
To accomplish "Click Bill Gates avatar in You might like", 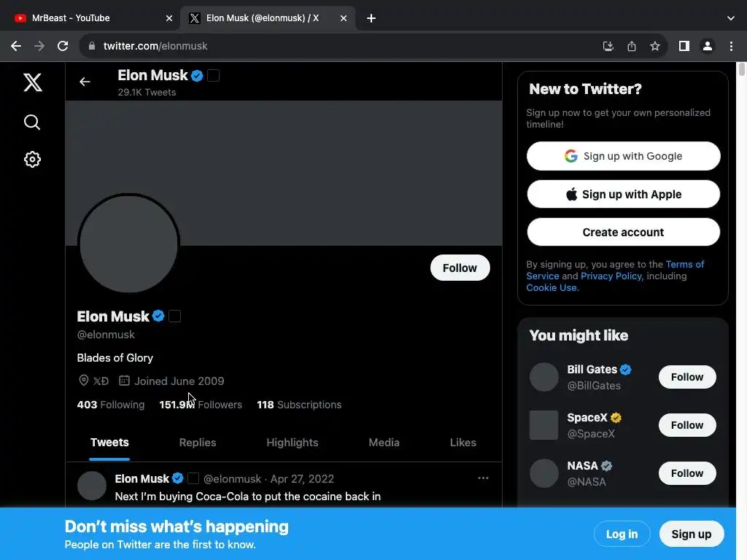I will 543,377.
